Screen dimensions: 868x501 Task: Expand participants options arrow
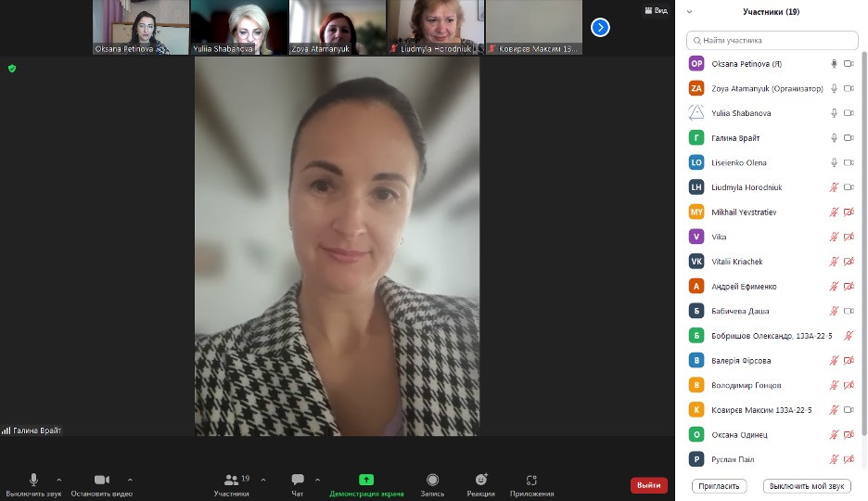coord(263,480)
